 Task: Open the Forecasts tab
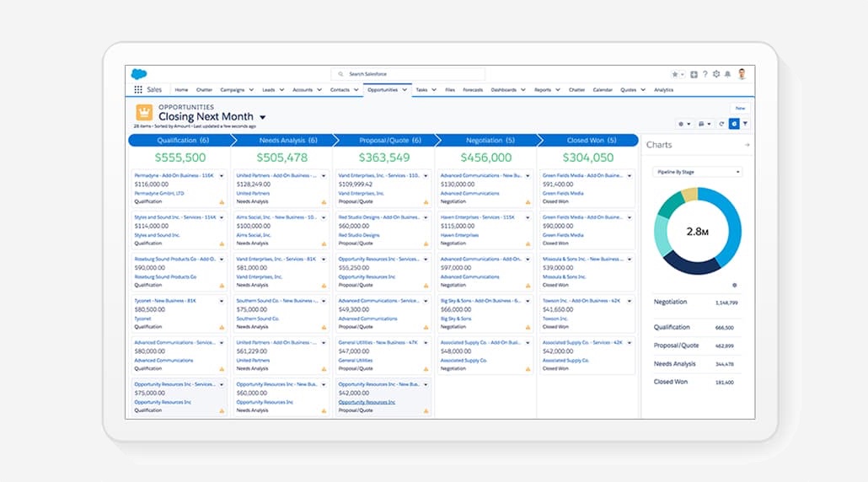(473, 89)
